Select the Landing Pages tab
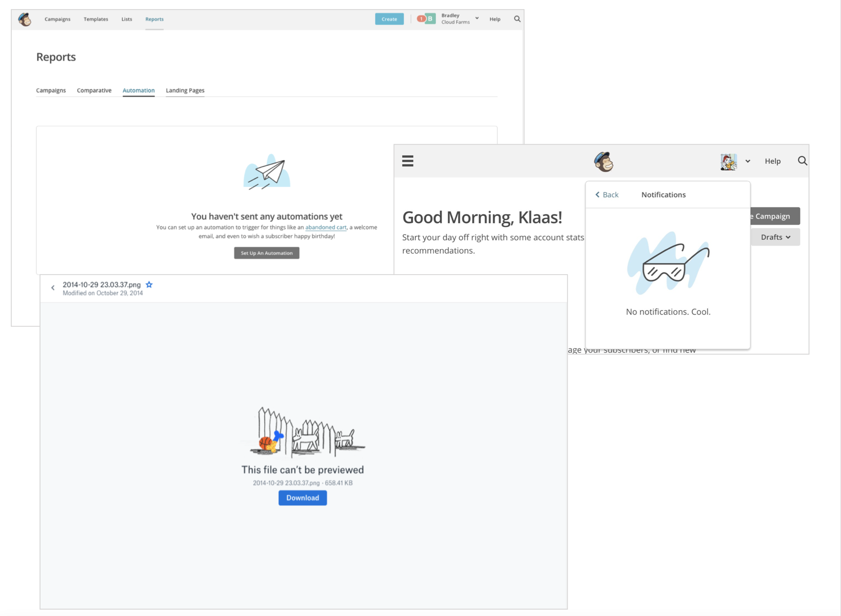 tap(185, 90)
